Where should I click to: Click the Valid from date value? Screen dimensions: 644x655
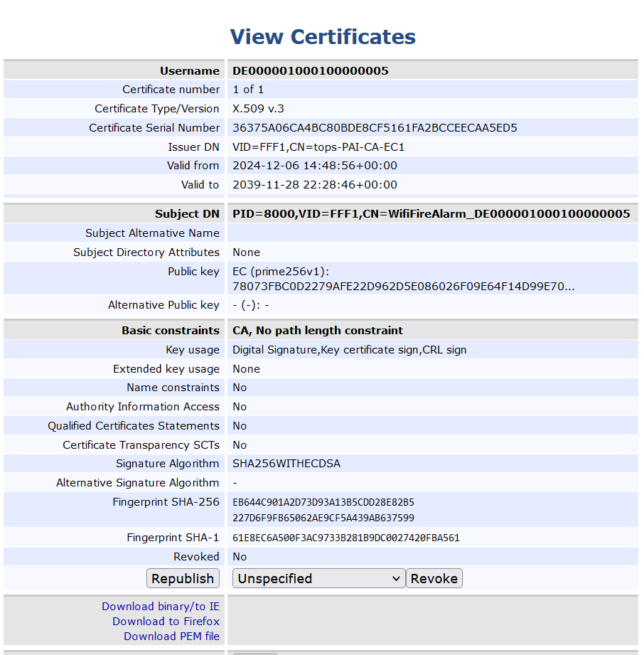[x=315, y=166]
